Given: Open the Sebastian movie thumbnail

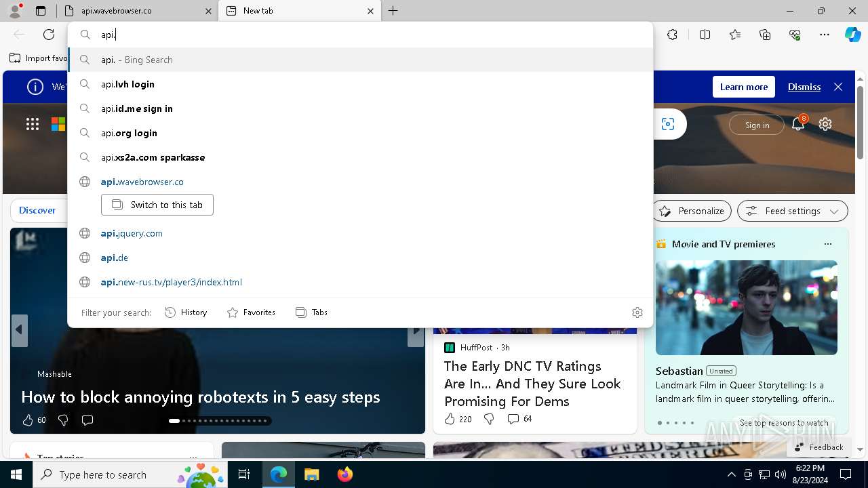Looking at the screenshot, I should click(746, 308).
